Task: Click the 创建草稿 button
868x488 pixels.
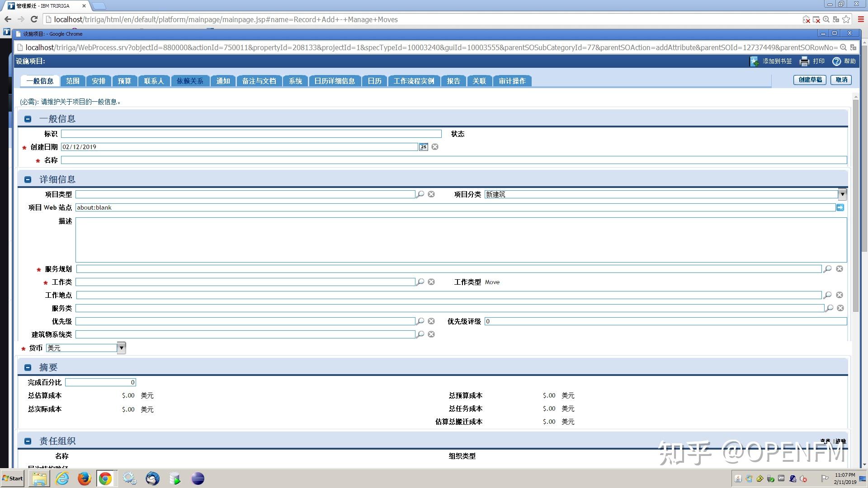Action: [810, 80]
